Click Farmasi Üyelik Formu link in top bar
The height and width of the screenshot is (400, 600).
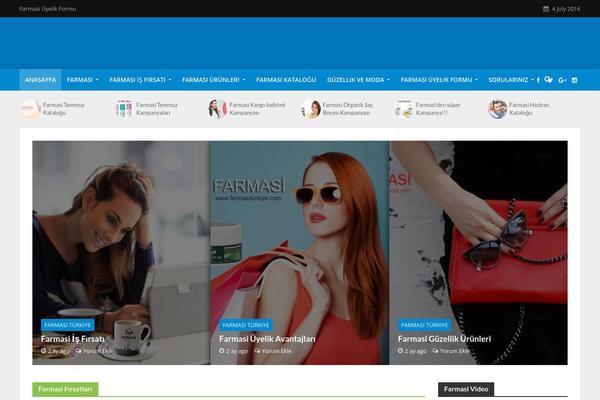48,9
